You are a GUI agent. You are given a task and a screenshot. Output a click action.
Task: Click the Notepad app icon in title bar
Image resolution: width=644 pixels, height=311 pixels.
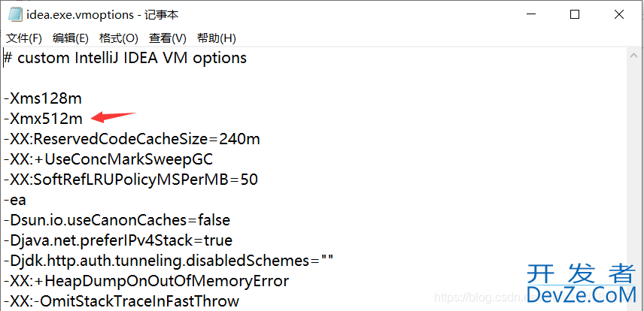[x=15, y=15]
